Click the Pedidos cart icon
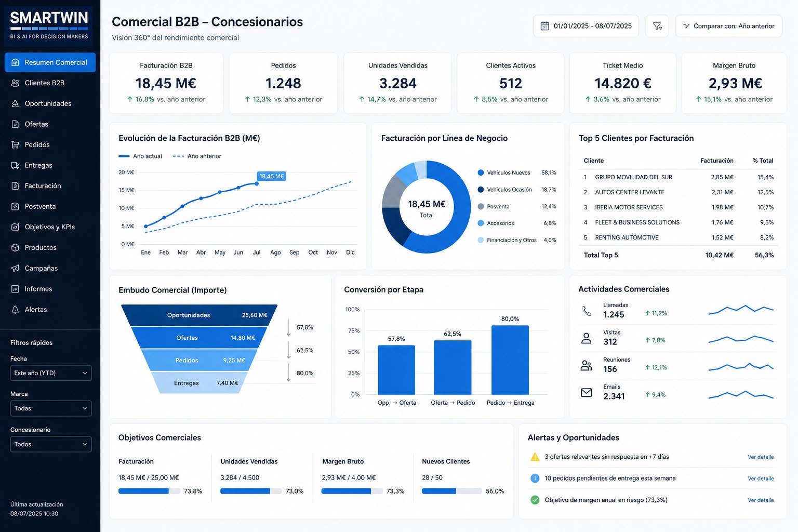 (x=15, y=144)
